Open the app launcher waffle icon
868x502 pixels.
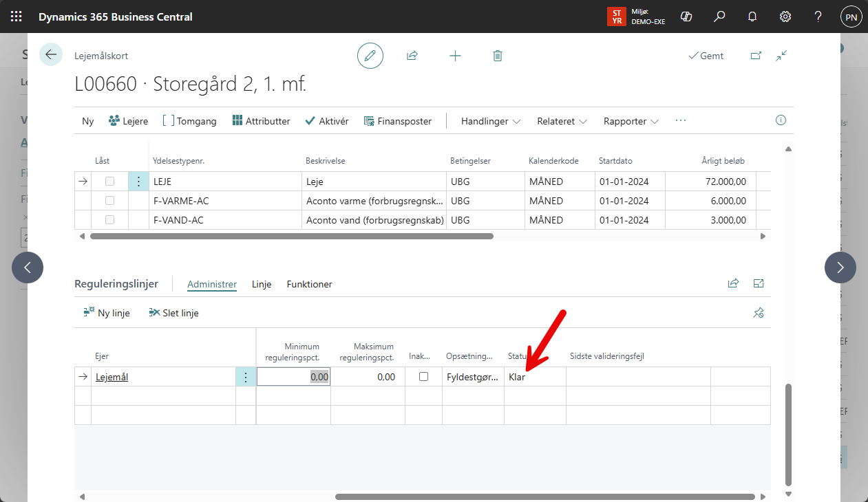point(17,17)
